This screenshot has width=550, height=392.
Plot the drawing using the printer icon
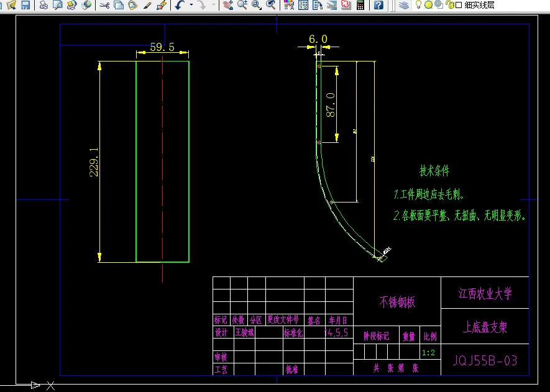(x=44, y=5)
